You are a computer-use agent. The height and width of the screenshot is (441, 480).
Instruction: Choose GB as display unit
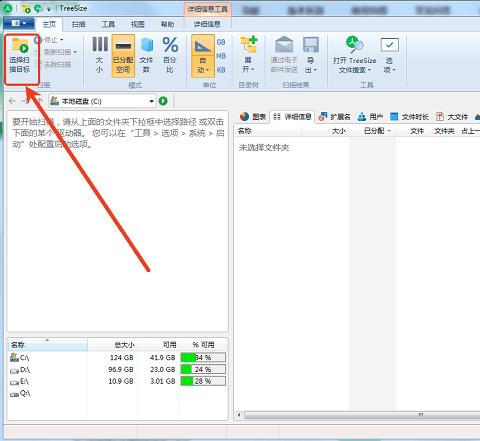(221, 42)
